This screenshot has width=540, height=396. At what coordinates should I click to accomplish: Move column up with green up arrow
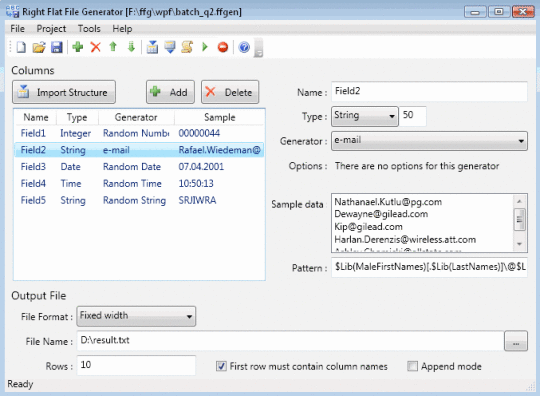[x=113, y=46]
